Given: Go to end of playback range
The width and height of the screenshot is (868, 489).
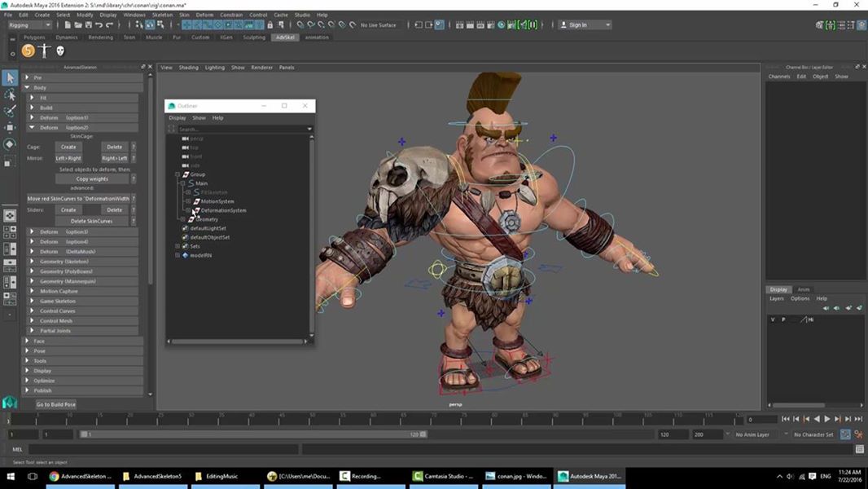Looking at the screenshot, I should tap(858, 419).
